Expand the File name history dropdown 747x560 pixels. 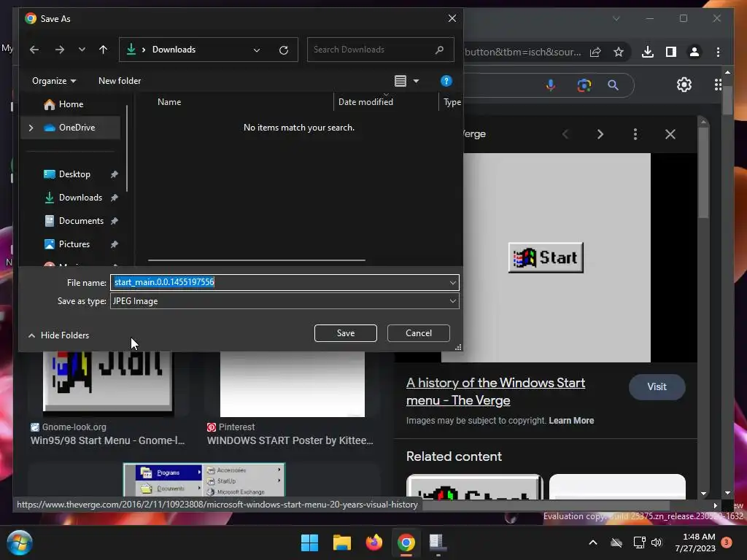(x=452, y=283)
